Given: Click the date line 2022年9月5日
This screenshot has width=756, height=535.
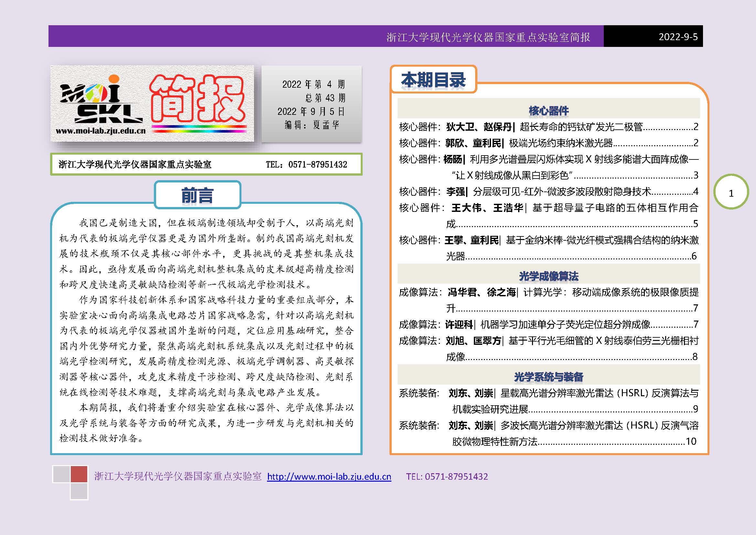Looking at the screenshot, I should coord(311,111).
